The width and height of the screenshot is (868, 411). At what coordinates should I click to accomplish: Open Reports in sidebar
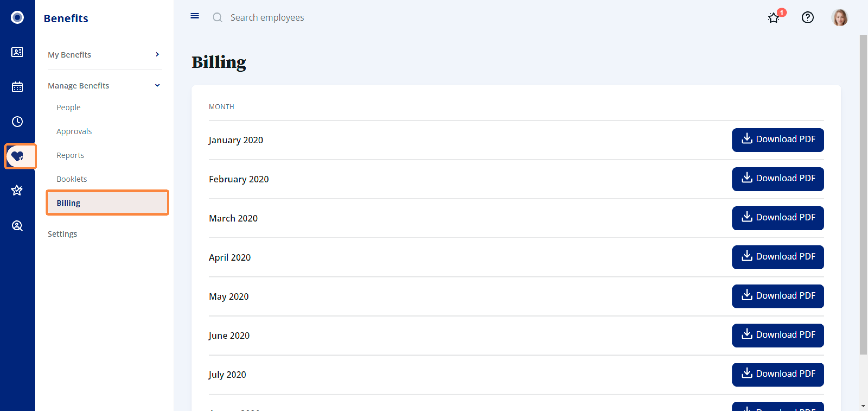70,155
